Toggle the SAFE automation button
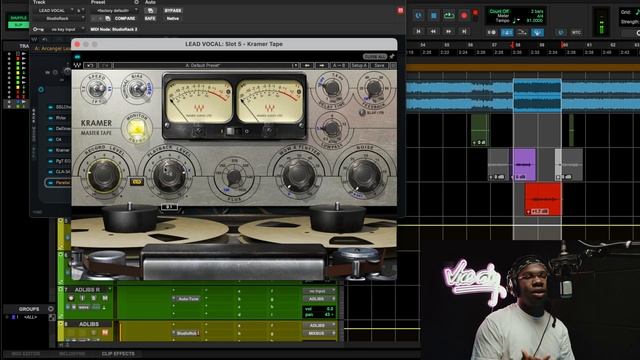This screenshot has width=640, height=360. [x=150, y=18]
